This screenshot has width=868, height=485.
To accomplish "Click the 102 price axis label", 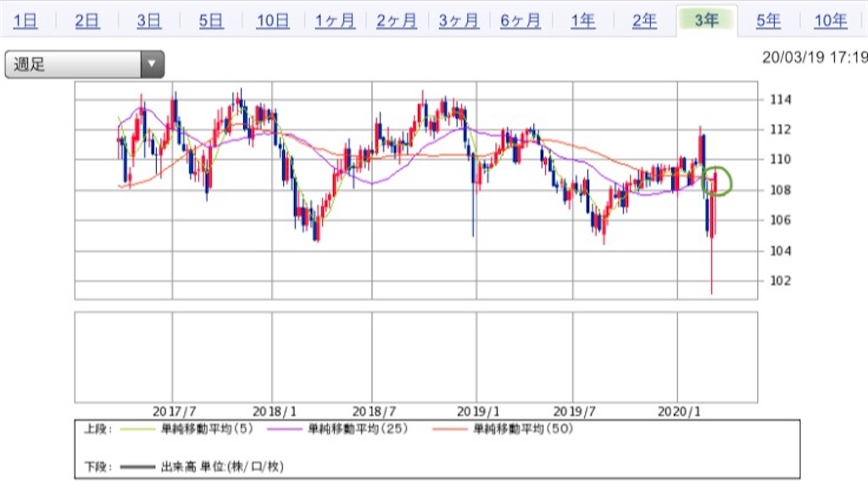I will click(x=781, y=281).
